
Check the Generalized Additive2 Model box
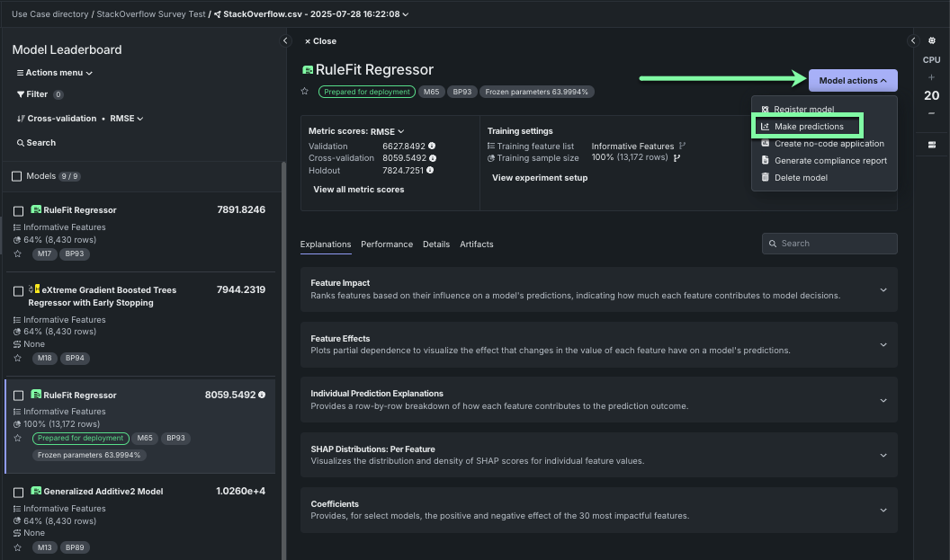(18, 492)
